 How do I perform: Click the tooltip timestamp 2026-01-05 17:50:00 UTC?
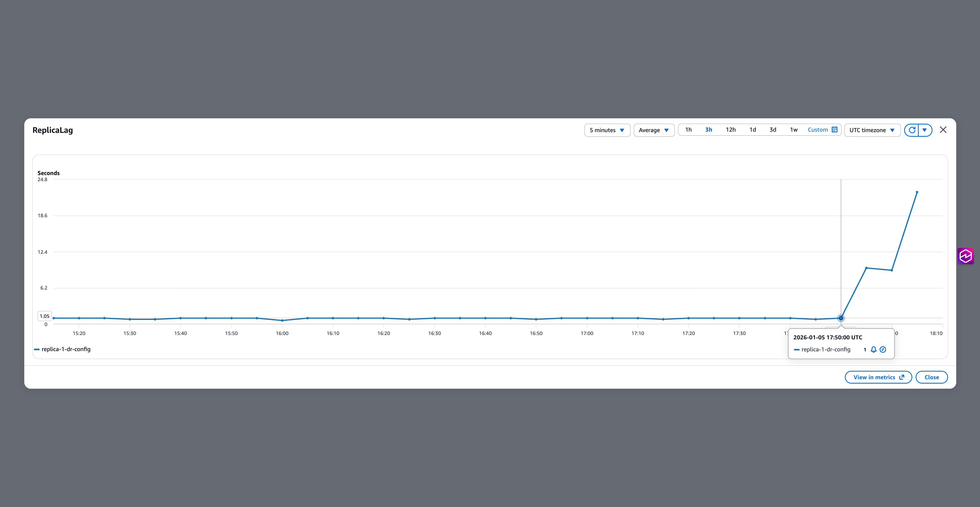(x=827, y=337)
